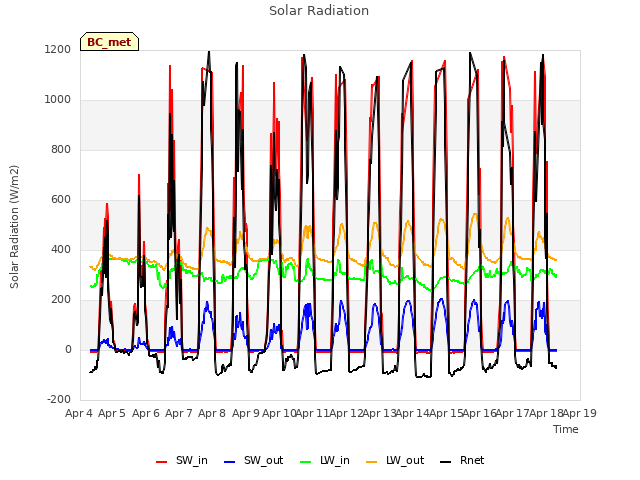Click the SW_in legend entry
This screenshot has height=480, width=640.
pos(182,461)
